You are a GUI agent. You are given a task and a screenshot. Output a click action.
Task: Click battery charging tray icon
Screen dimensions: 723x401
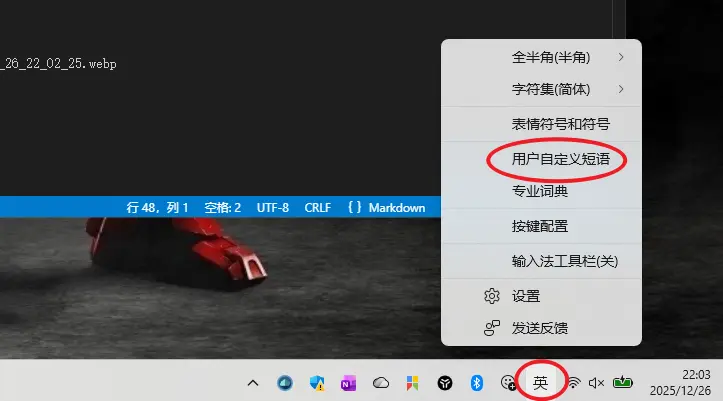coord(622,382)
